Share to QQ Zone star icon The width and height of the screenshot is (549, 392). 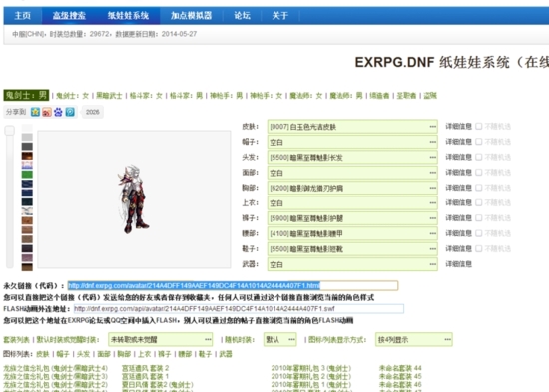pos(35,112)
